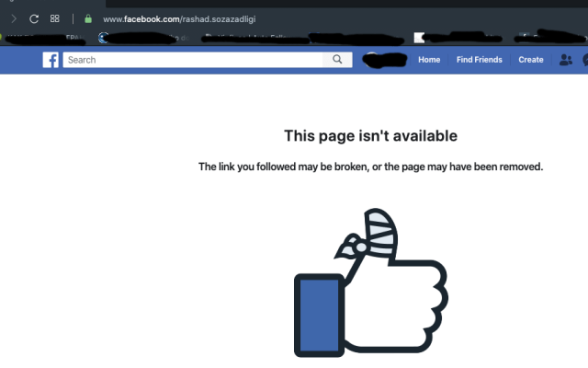Image resolution: width=588 pixels, height=368 pixels.
Task: Click the bandaged thumbs-up illustration
Action: [371, 282]
